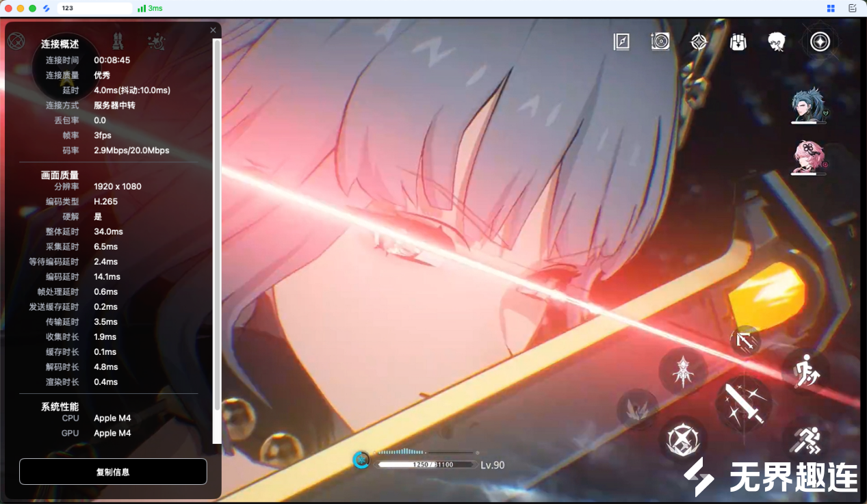Click the 34.0ms overall latency value
Image resolution: width=867 pixels, height=504 pixels.
click(108, 232)
